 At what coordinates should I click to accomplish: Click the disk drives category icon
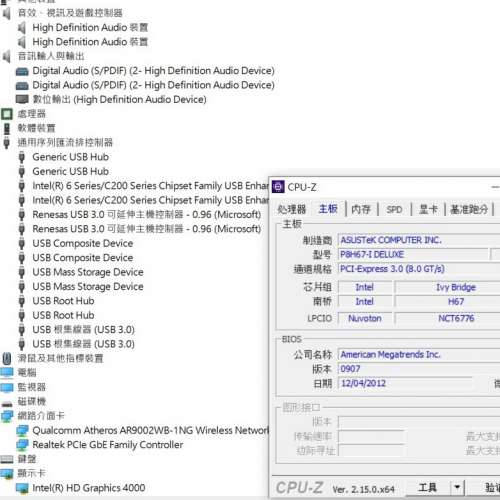click(x=7, y=403)
